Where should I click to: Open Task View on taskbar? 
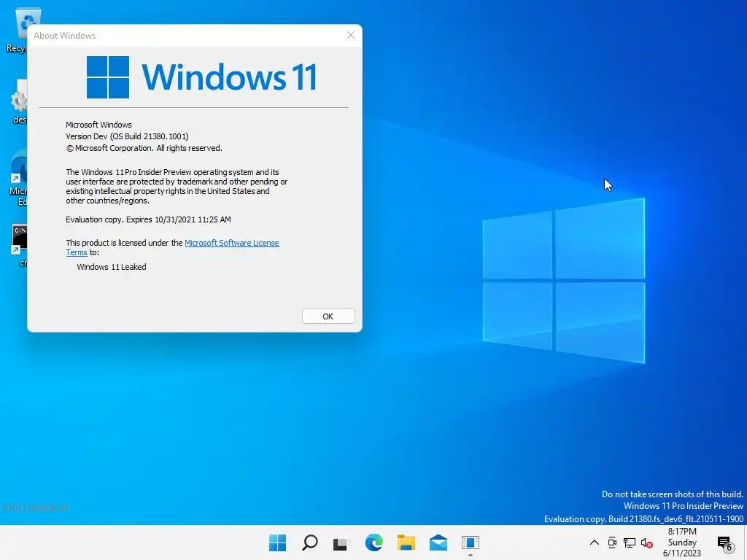[341, 542]
